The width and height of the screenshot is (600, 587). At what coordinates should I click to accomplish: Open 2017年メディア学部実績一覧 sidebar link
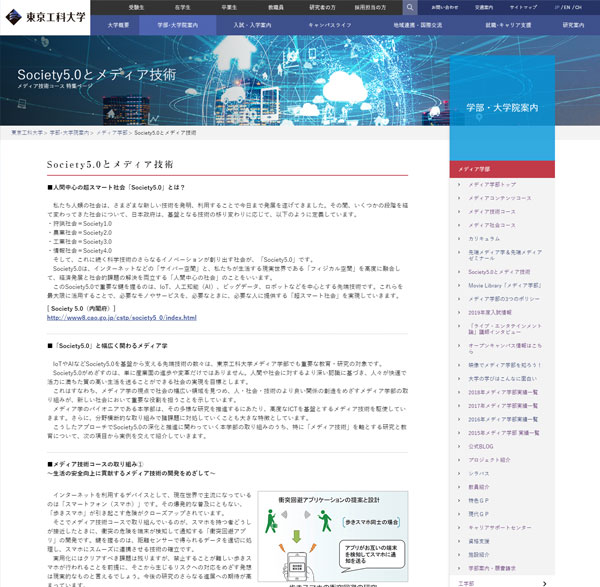[x=503, y=406]
